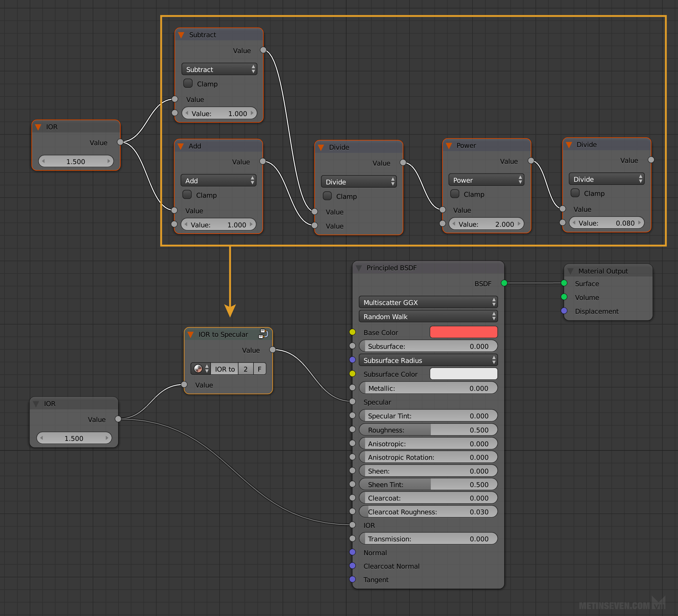Click the Value output socket of IOR to Specular
Viewport: 678px width, 616px height.
click(272, 350)
